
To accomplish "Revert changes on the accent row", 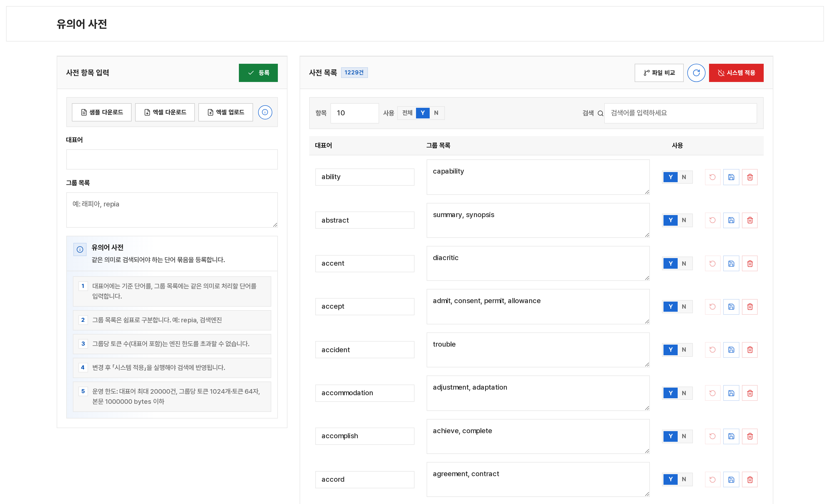I will (712, 263).
